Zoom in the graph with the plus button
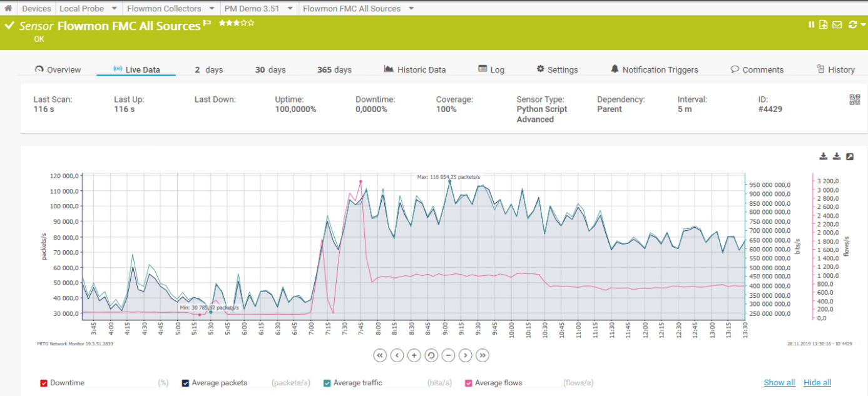 pyautogui.click(x=414, y=355)
